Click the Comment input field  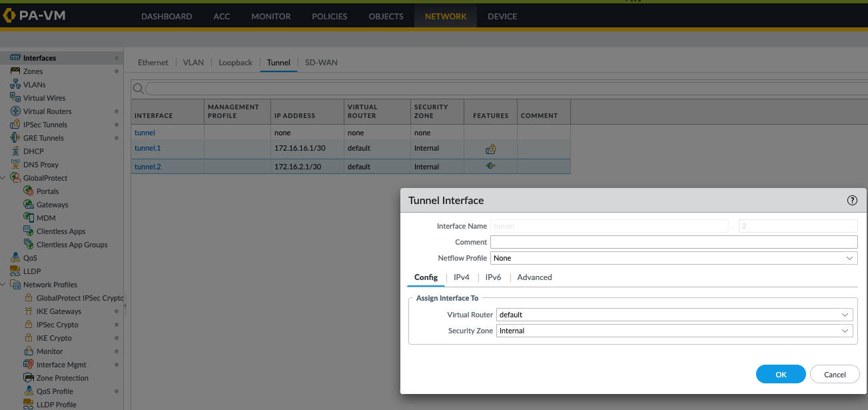click(673, 242)
